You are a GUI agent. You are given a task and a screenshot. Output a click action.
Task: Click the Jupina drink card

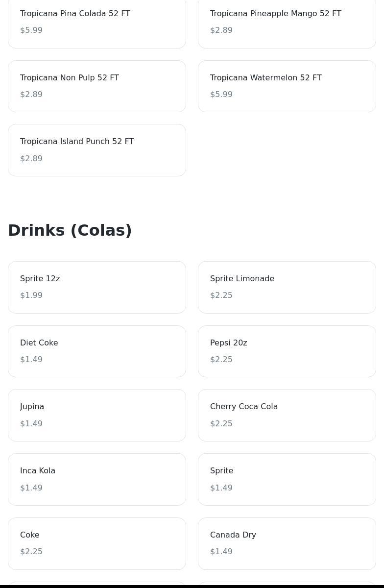click(96, 415)
